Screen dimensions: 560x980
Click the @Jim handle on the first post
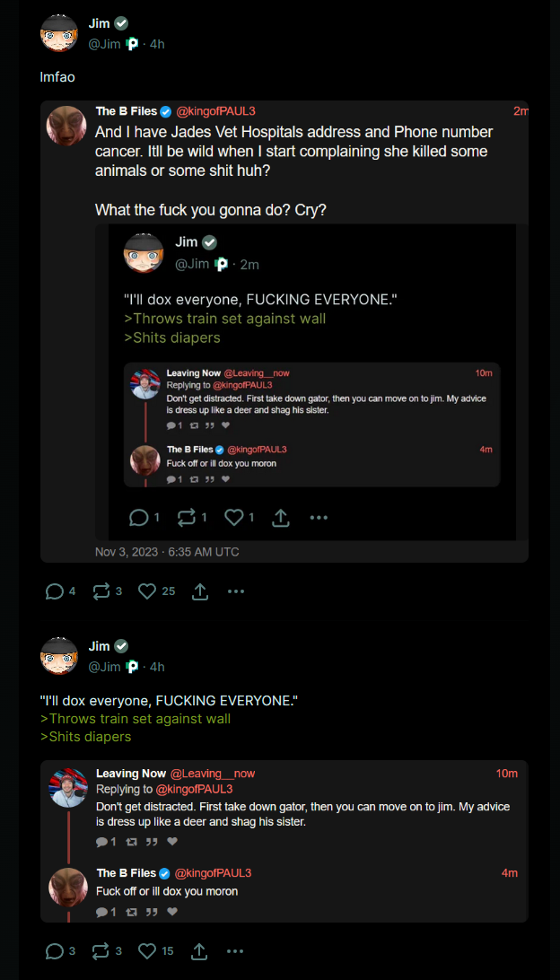pos(104,44)
